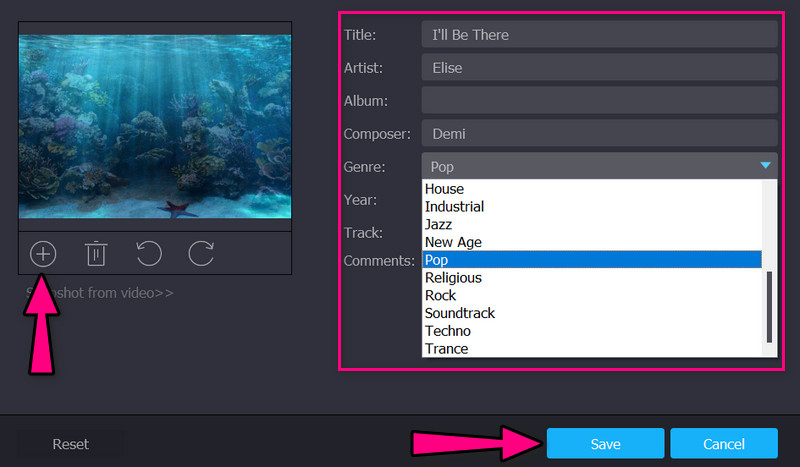Select House from the genre list
The width and height of the screenshot is (800, 467).
click(x=444, y=189)
